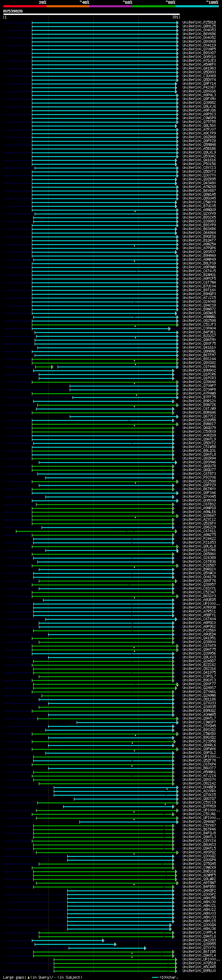This screenshot has height=980, width=222.
Task: Select the UniRef100_Q42283 label
Action: [199, 940]
